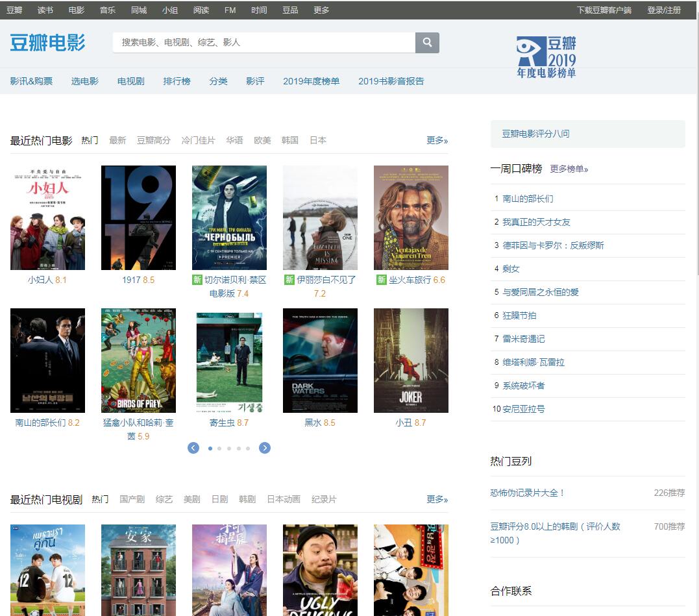The height and width of the screenshot is (616, 699).
Task: Open the 1917 movie poster
Action: [139, 217]
